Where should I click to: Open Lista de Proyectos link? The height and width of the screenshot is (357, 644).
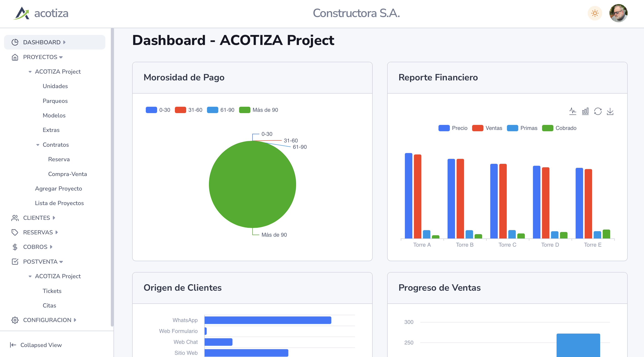pos(59,203)
